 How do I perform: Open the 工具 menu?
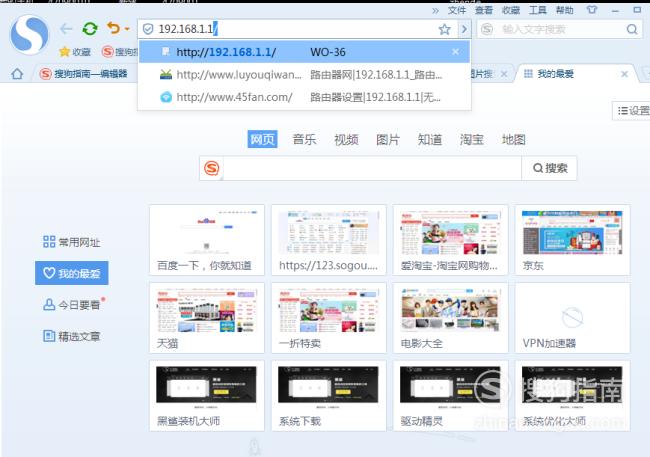click(538, 10)
